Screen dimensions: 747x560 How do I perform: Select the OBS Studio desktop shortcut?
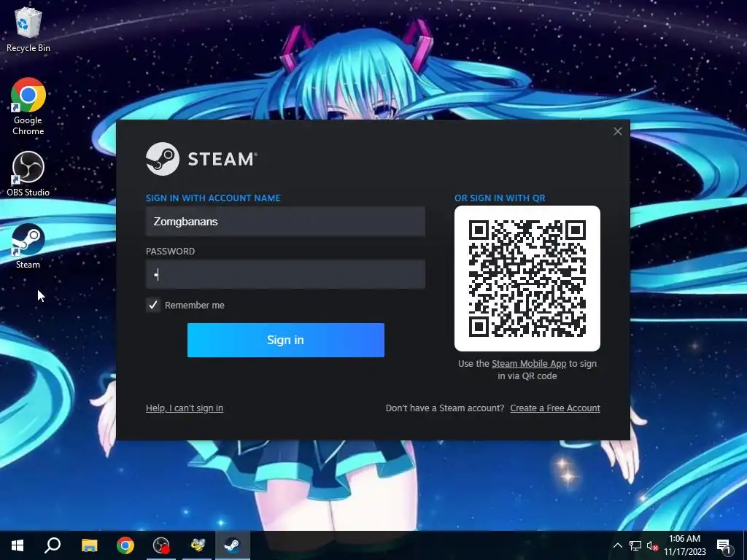(28, 174)
